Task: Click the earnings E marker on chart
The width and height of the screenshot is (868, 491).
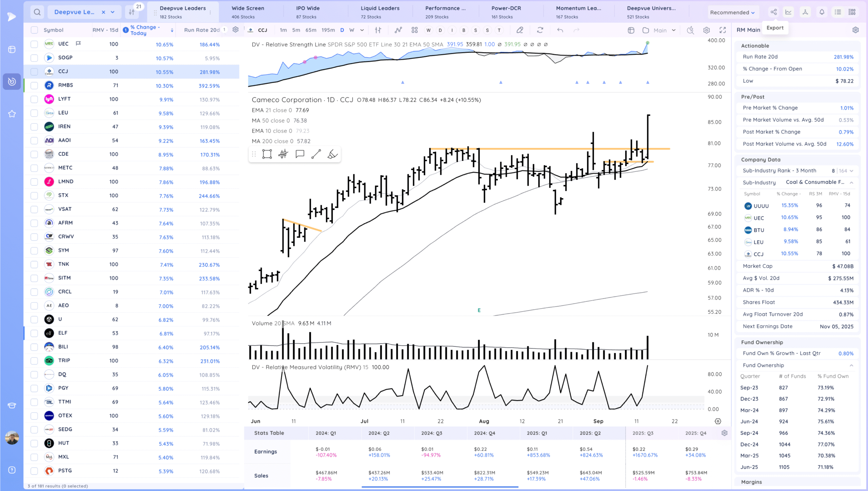Action: [479, 310]
